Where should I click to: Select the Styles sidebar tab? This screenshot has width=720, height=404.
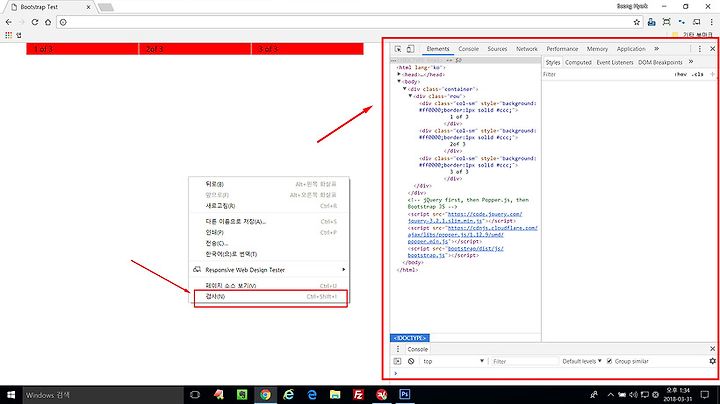pyautogui.click(x=553, y=62)
